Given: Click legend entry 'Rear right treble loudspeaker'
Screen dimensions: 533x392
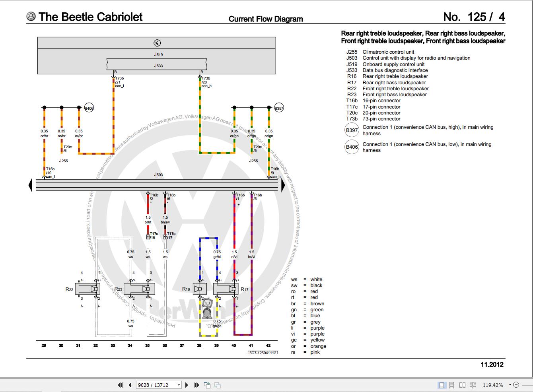Looking at the screenshot, I should pos(395,76).
